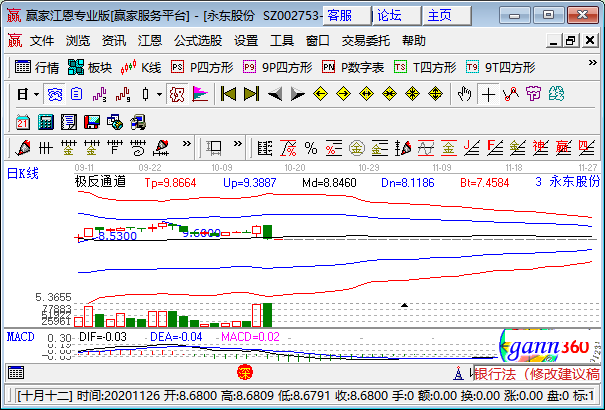Open the calendar 21 icon
605x410 pixels.
click(x=23, y=122)
